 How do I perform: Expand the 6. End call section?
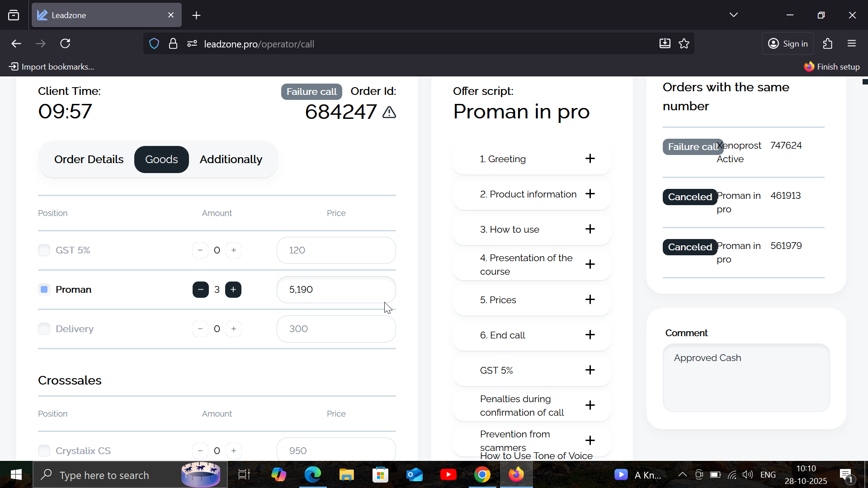(x=590, y=335)
